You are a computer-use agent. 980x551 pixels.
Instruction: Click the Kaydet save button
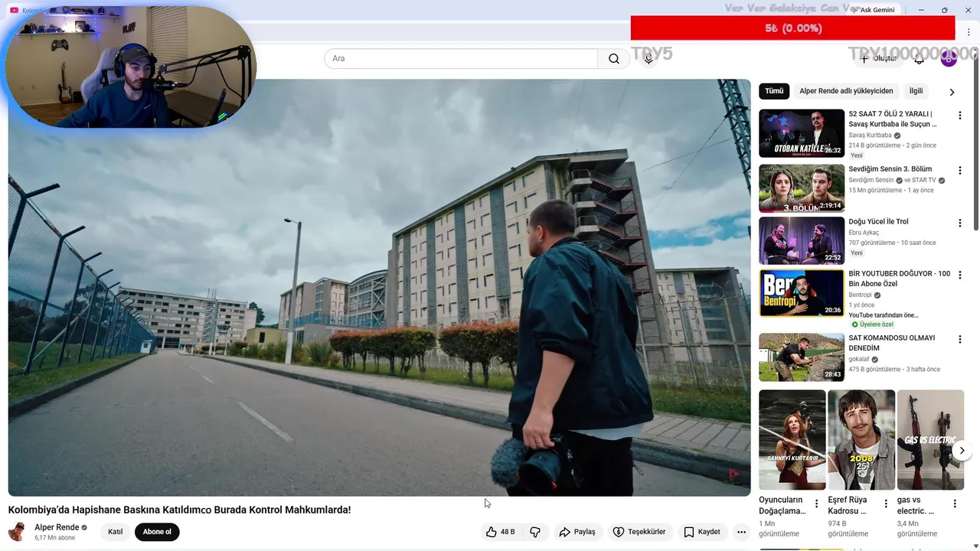click(701, 532)
